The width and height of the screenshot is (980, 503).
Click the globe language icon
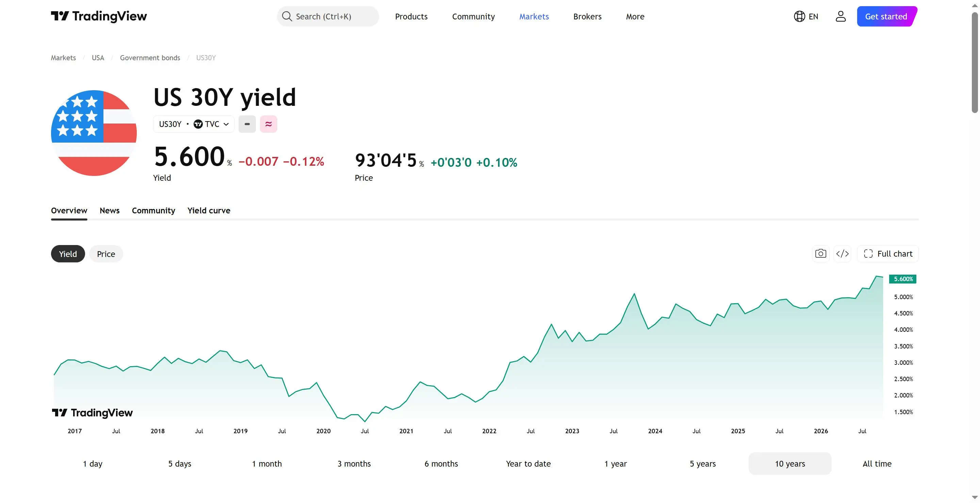[x=799, y=16]
